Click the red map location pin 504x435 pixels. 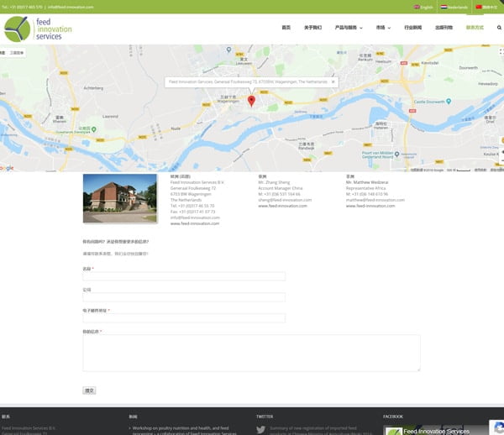coord(251,102)
